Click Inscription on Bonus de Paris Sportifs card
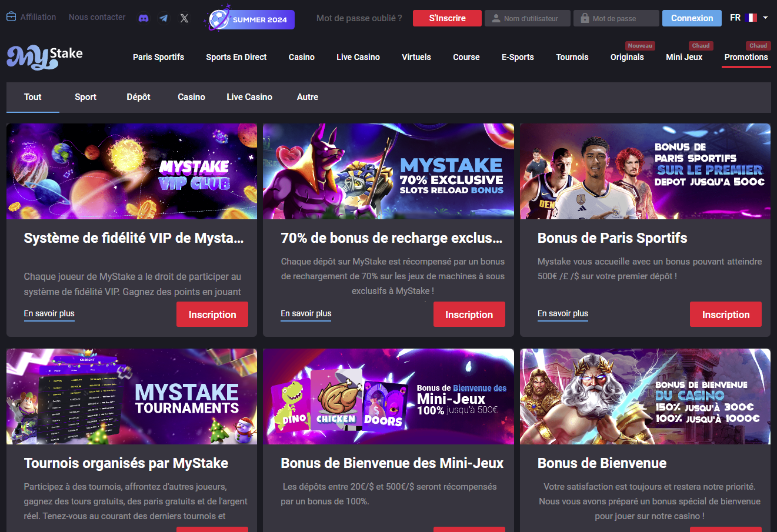The width and height of the screenshot is (777, 532). point(726,314)
